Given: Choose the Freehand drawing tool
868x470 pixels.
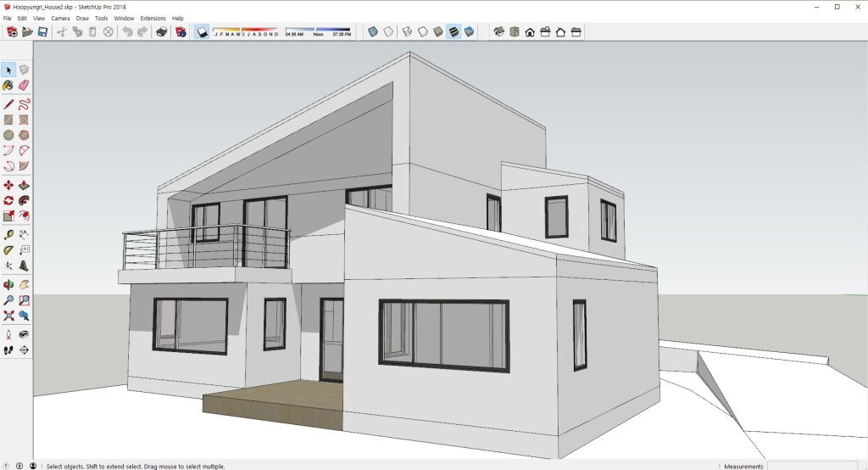Looking at the screenshot, I should pos(24,104).
